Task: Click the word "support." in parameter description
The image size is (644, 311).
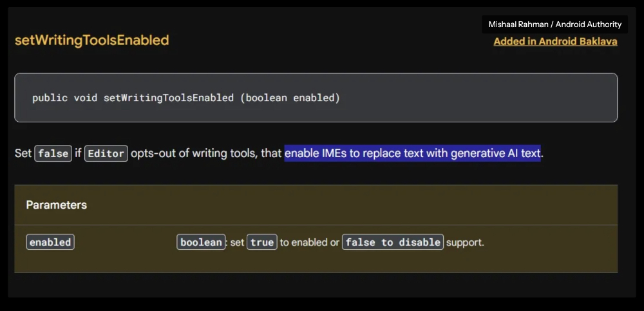Action: tap(466, 242)
